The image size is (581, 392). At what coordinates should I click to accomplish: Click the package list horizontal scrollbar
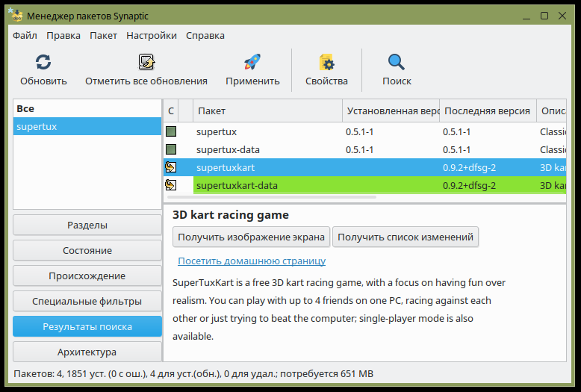click(x=272, y=197)
